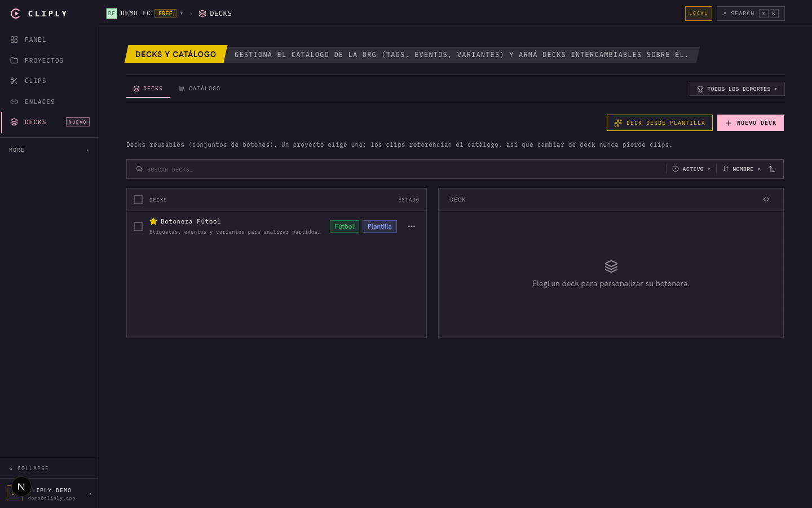Viewport: 812px width, 508px height.
Task: Open the Demo FC organization switcher
Action: (145, 13)
